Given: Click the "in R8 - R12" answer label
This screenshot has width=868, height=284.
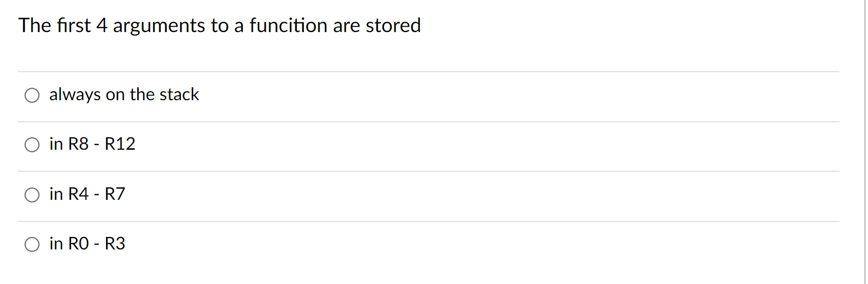Looking at the screenshot, I should [92, 144].
